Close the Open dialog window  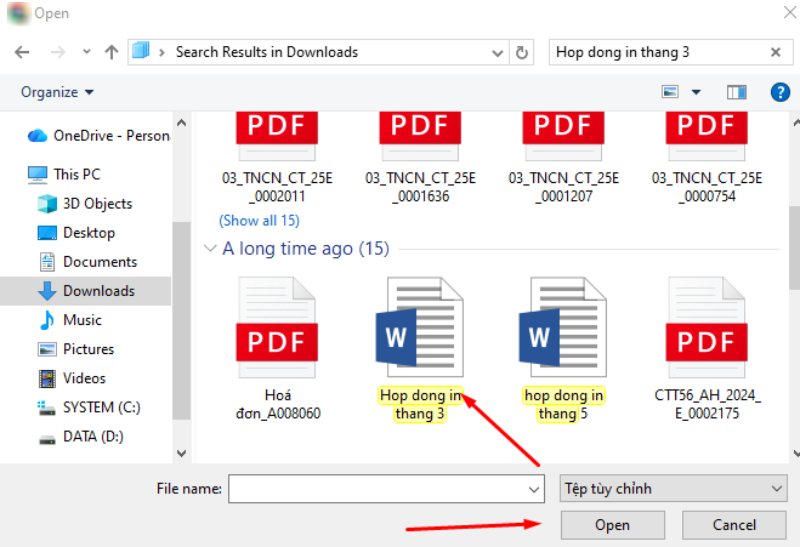pyautogui.click(x=789, y=12)
